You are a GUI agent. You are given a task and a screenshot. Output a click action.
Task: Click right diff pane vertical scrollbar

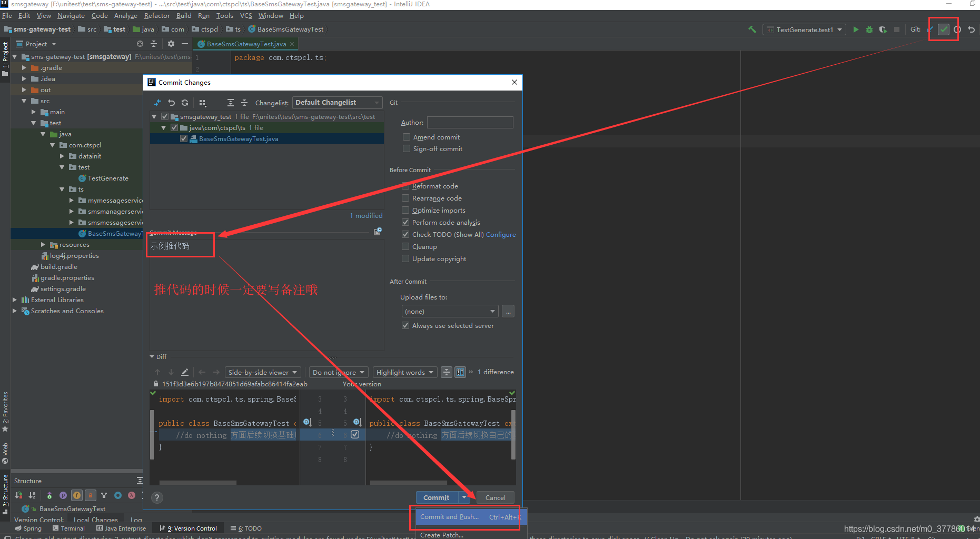point(513,435)
